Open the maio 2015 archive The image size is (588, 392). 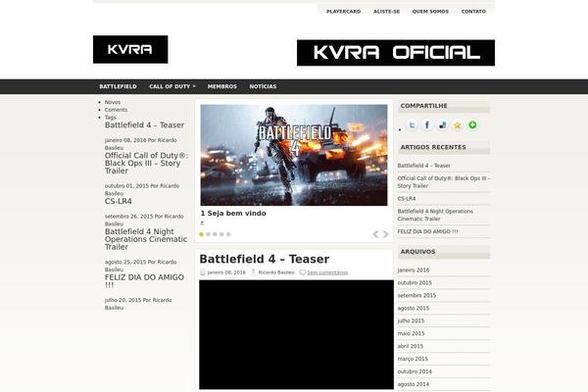(411, 333)
